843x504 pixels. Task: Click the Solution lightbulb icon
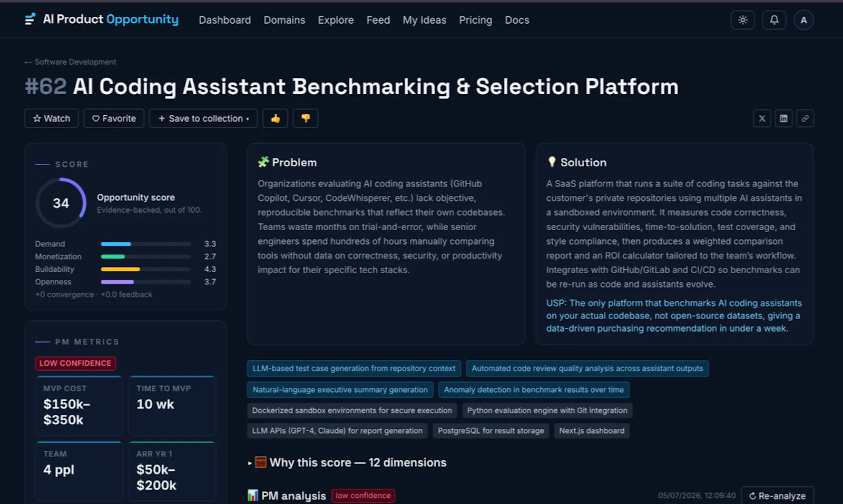coord(552,162)
